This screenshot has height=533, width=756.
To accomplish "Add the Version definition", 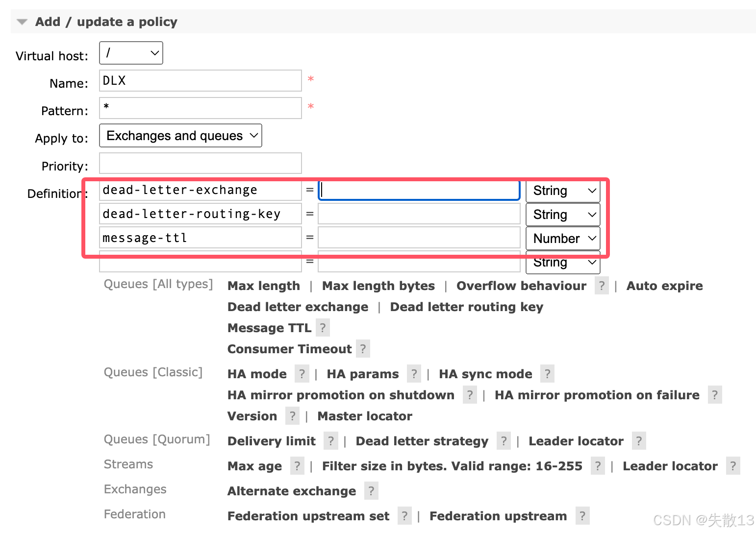I will (252, 416).
